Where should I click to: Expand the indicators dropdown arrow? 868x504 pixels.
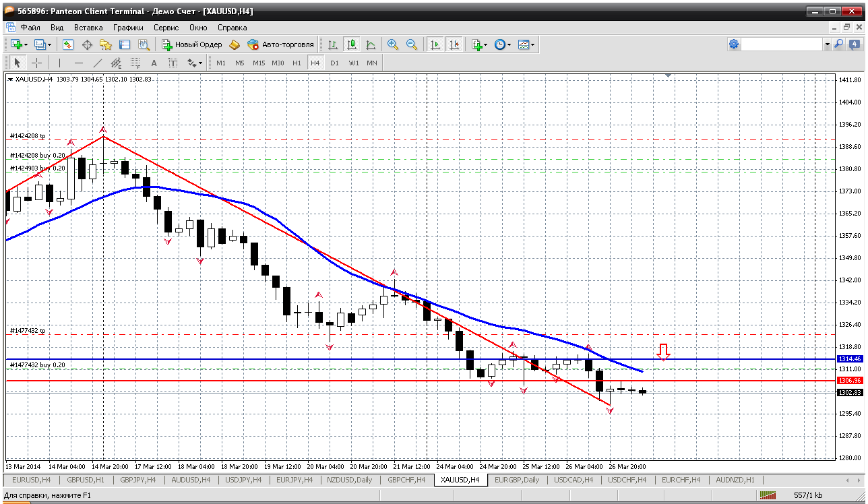(486, 44)
